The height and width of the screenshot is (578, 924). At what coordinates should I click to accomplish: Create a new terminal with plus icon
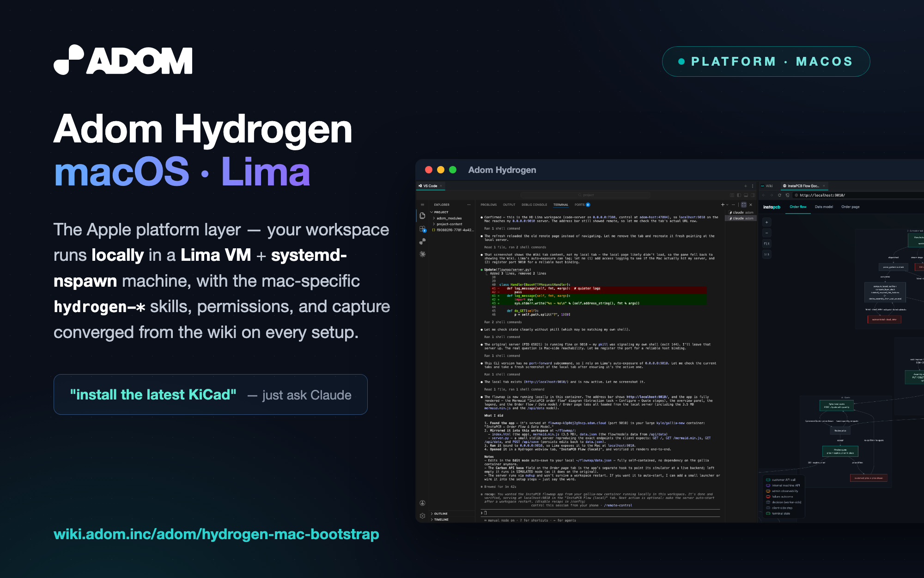(x=723, y=204)
